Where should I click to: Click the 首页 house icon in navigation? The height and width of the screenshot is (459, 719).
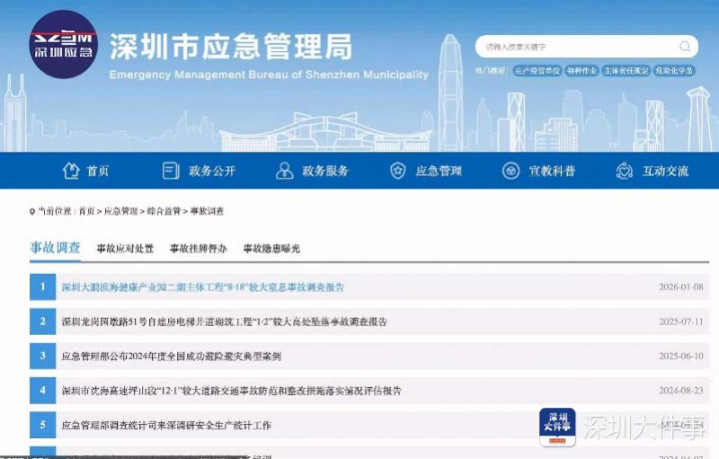point(71,171)
